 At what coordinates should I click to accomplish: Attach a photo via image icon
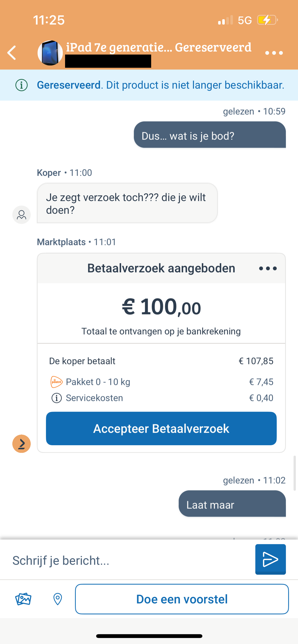tap(23, 599)
